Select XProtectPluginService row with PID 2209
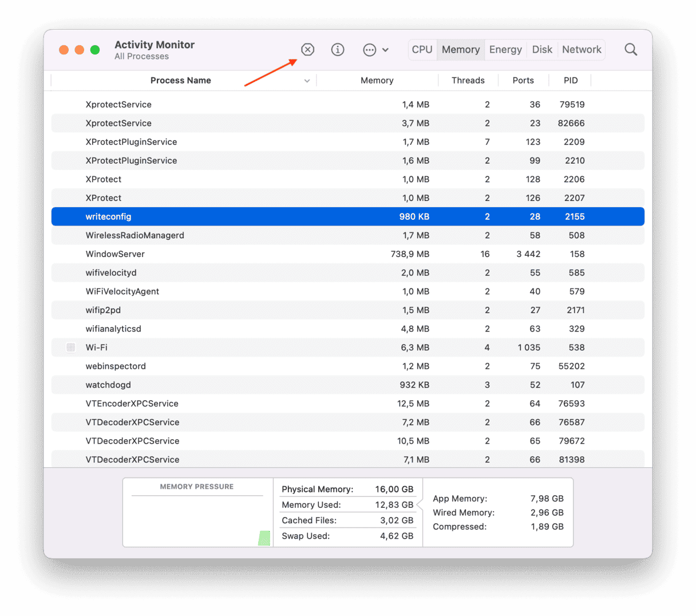 pos(348,142)
